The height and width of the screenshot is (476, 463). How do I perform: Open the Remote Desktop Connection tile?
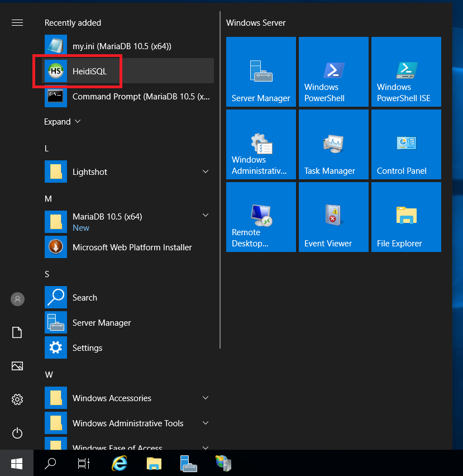(261, 217)
